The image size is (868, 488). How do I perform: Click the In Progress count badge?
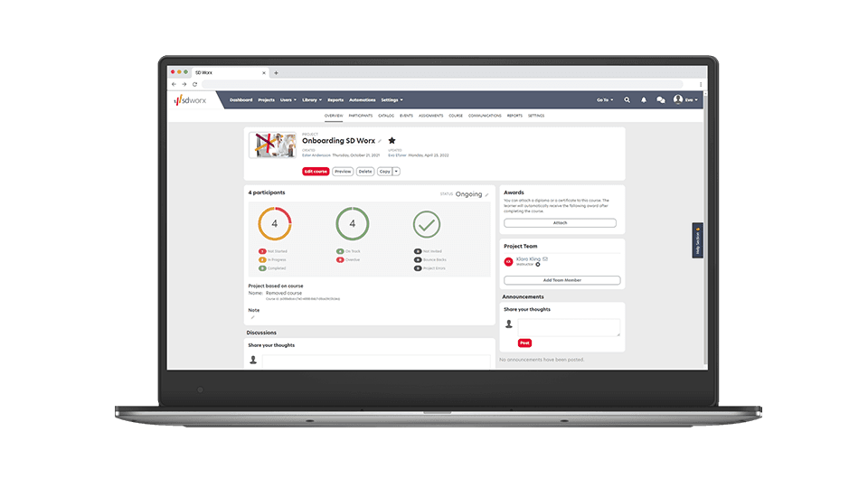[262, 259]
